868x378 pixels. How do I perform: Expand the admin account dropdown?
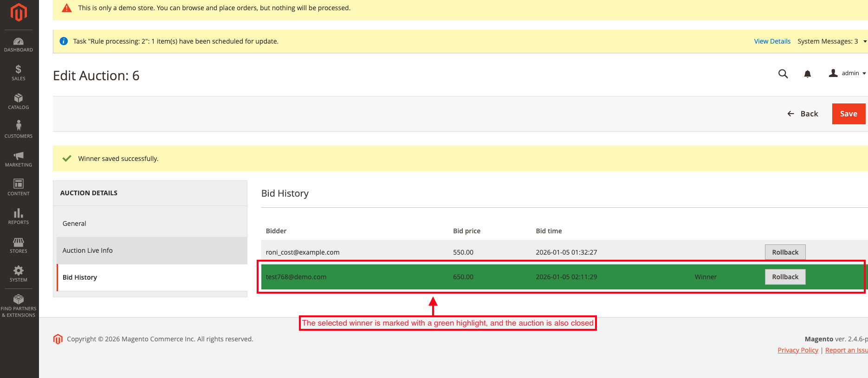tap(848, 73)
